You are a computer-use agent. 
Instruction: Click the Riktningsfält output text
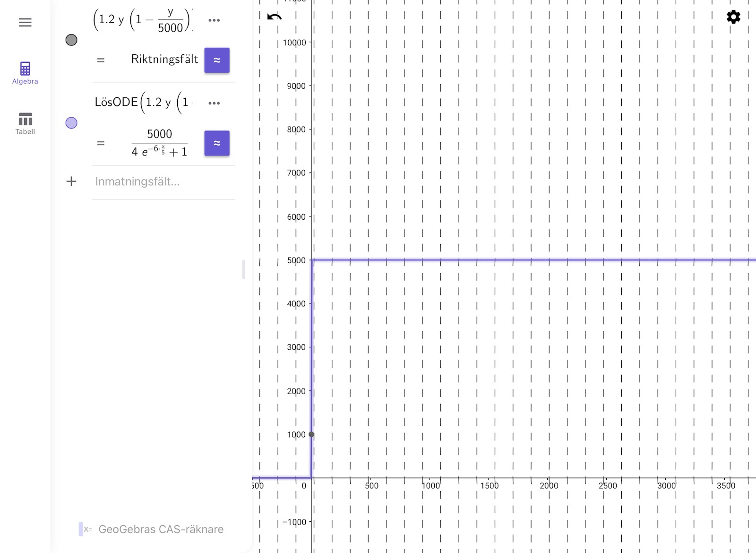[164, 60]
